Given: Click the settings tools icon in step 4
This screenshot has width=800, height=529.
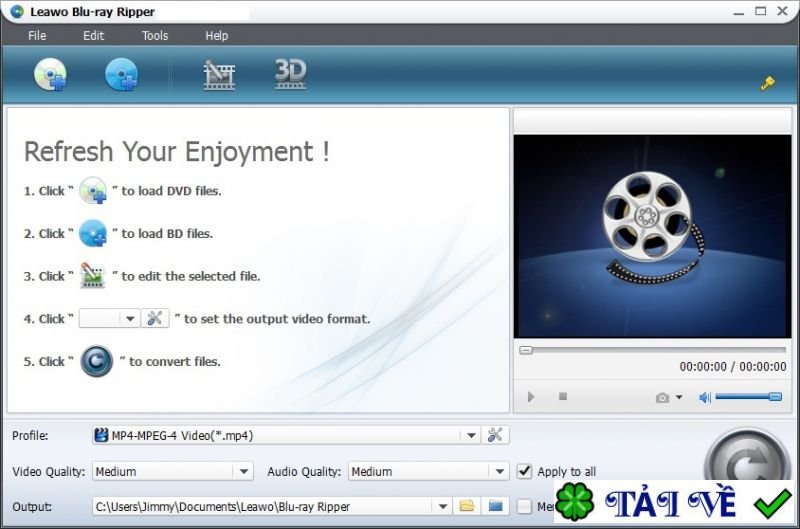Looking at the screenshot, I should [x=155, y=318].
